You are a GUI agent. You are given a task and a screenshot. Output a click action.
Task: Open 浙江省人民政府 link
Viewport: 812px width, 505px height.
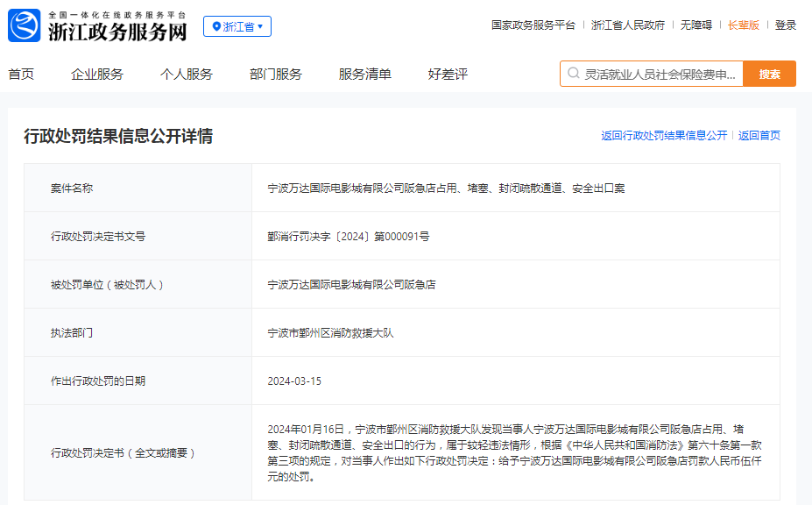[628, 25]
